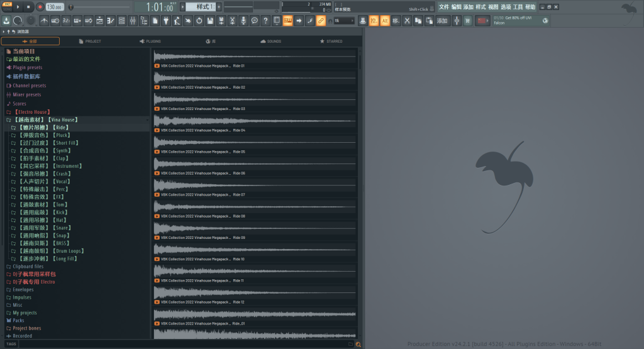Select the 全部 browser tab
Image resolution: width=644 pixels, height=349 pixels.
click(x=30, y=41)
